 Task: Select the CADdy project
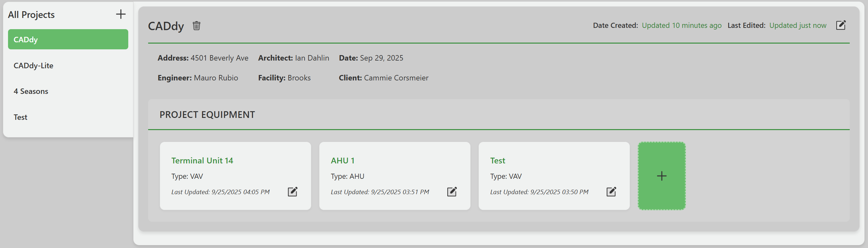pos(68,39)
